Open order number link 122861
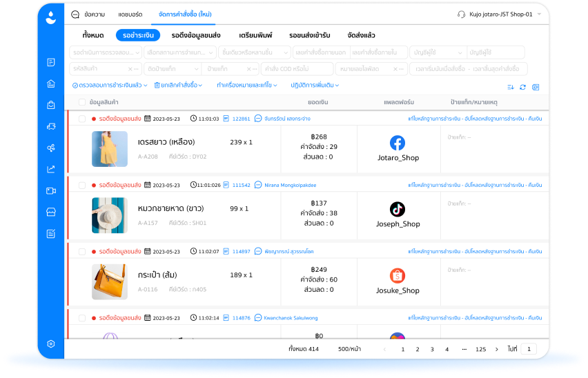 (241, 119)
